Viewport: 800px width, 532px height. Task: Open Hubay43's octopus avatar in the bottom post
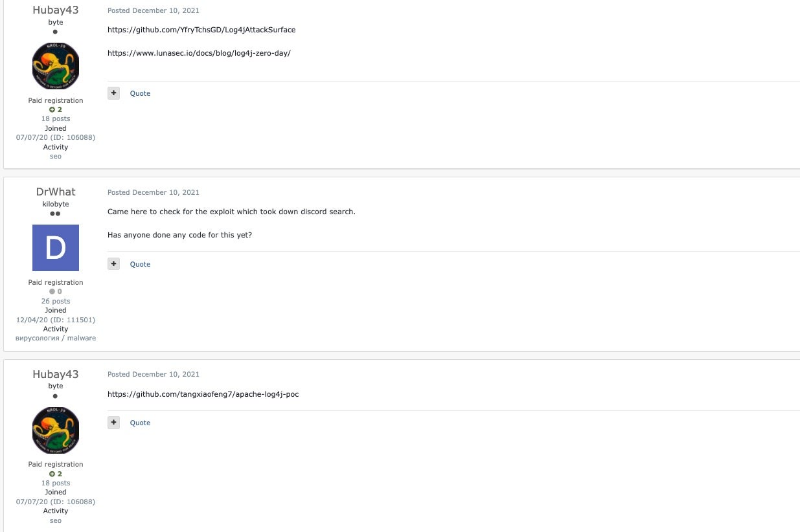[56, 430]
